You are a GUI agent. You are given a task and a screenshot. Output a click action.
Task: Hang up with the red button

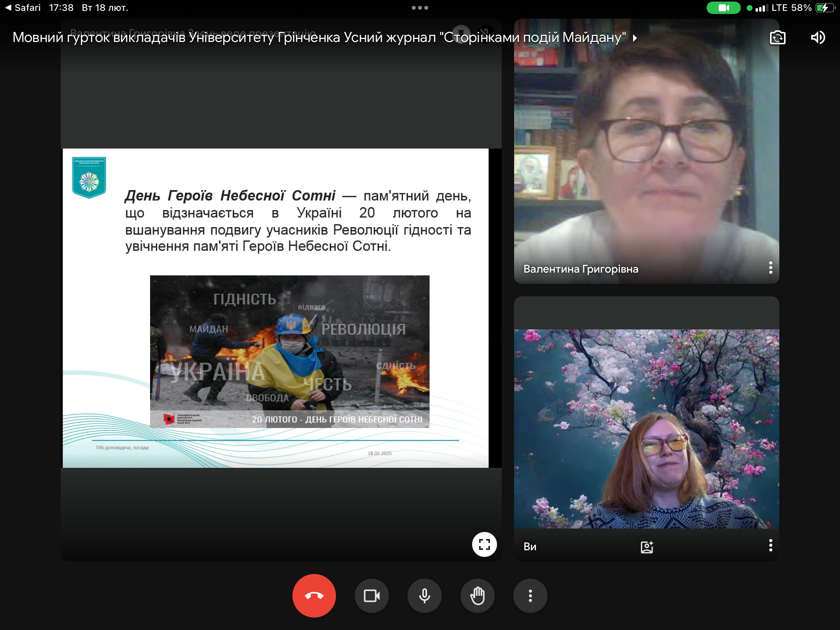point(314,596)
